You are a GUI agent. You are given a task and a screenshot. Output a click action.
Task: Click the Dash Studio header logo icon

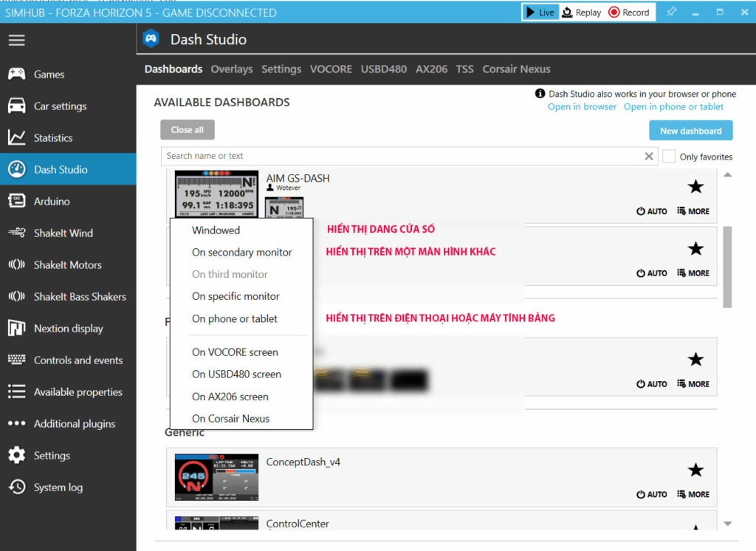point(151,38)
